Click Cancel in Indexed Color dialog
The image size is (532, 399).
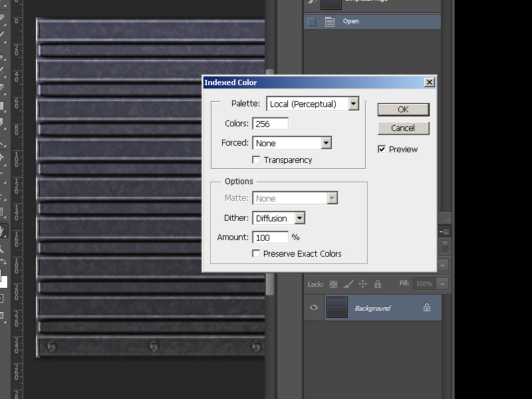[404, 128]
